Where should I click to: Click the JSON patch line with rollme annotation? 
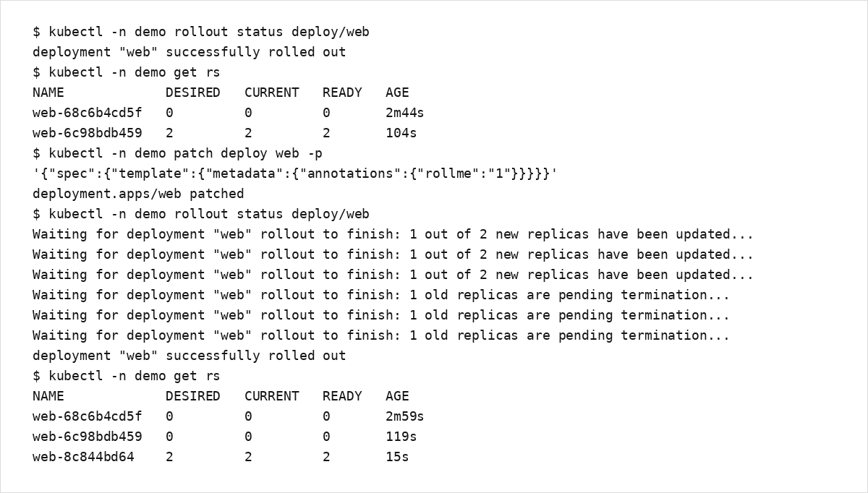tap(295, 173)
